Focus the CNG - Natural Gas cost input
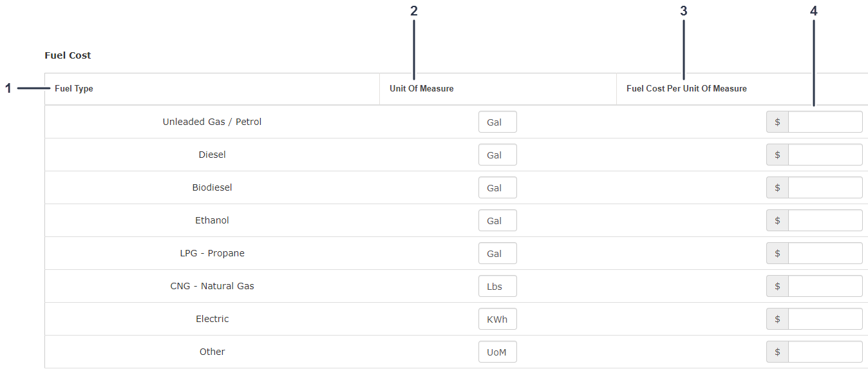The image size is (868, 371). [x=825, y=286]
